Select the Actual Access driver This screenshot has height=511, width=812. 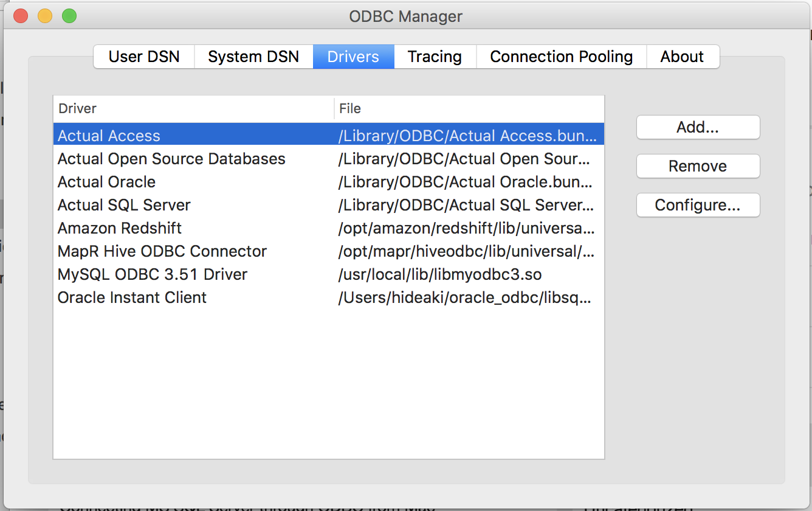click(182, 135)
